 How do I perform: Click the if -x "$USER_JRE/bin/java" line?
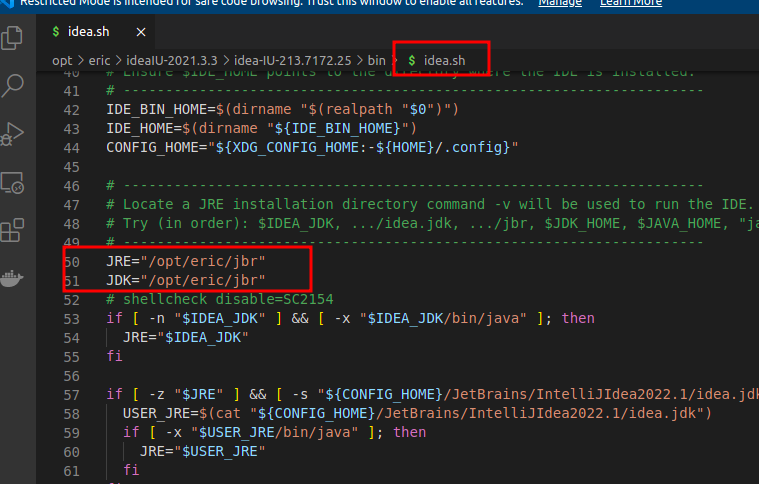click(x=274, y=432)
